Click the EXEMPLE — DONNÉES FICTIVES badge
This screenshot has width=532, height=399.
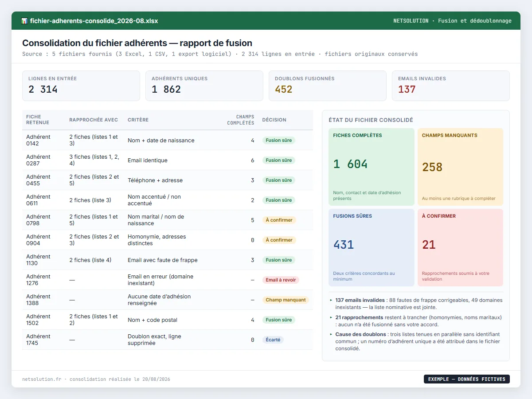click(x=466, y=379)
